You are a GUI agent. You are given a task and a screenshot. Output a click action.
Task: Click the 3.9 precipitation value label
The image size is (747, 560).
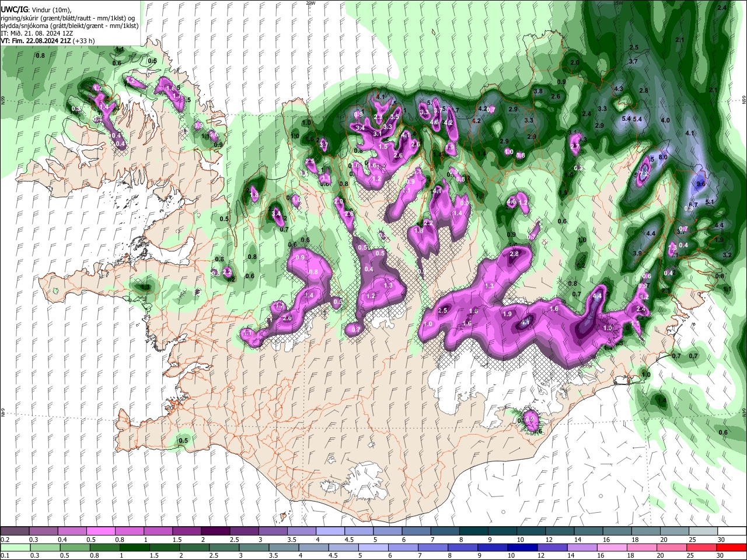(x=637, y=253)
